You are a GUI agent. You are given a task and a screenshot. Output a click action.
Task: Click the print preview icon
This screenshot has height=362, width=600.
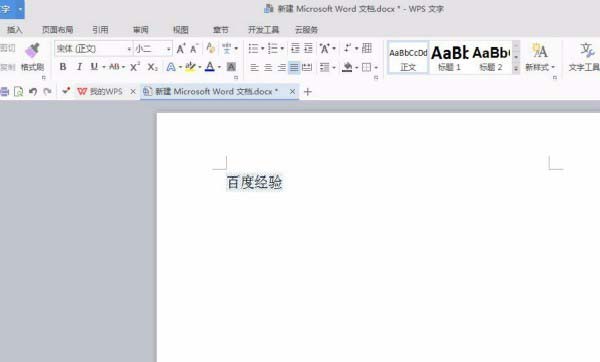18,92
